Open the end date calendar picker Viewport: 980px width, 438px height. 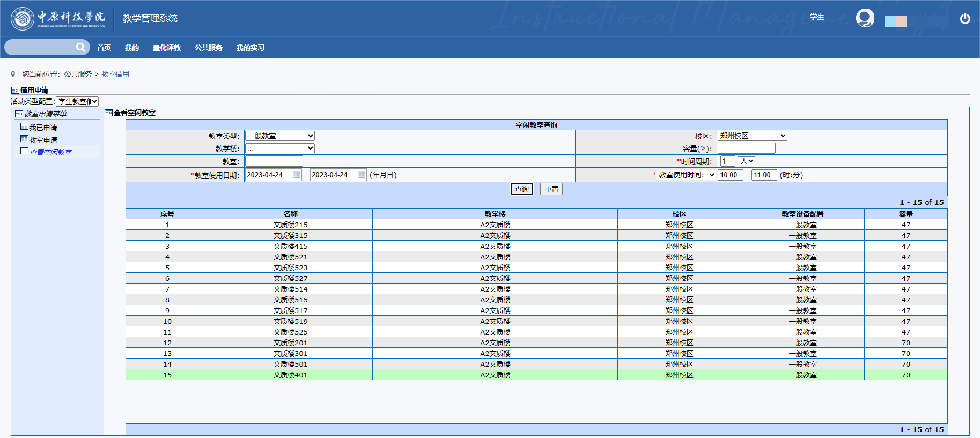[x=362, y=175]
